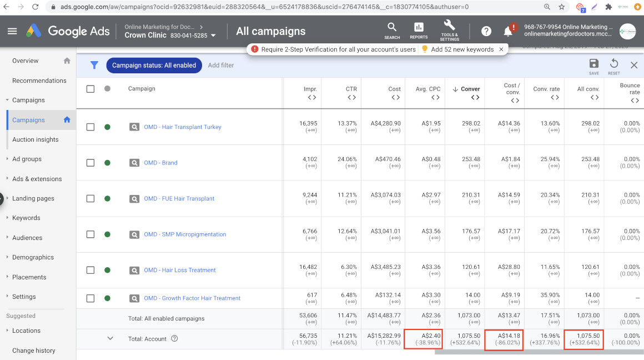Viewport: 644px width, 360px height.
Task: Check OMD - Growth Factor Hair Treatment checkbox
Action: 90,298
